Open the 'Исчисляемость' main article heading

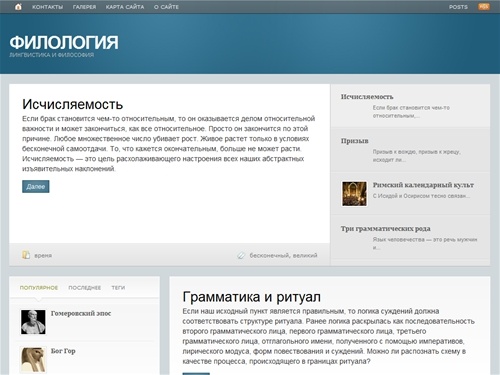click(73, 104)
